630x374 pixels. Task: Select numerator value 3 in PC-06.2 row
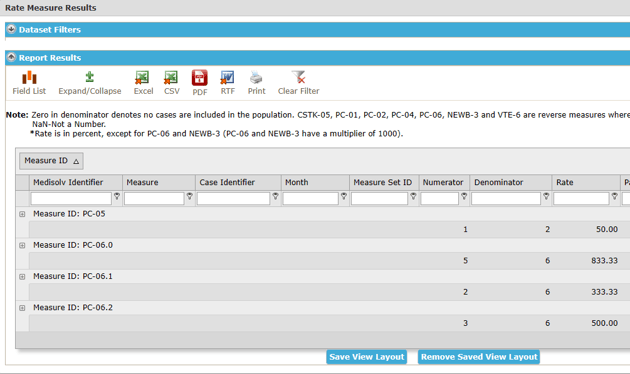click(x=465, y=323)
